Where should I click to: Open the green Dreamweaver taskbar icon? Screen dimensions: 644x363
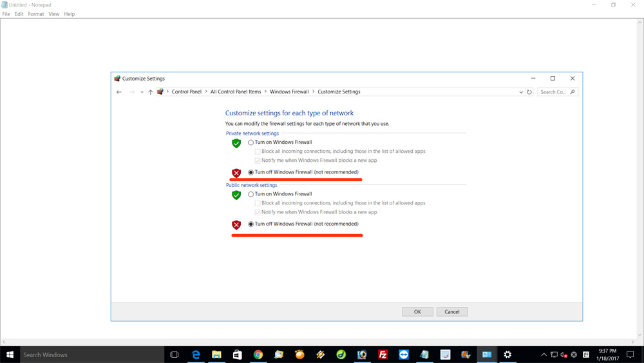341,355
